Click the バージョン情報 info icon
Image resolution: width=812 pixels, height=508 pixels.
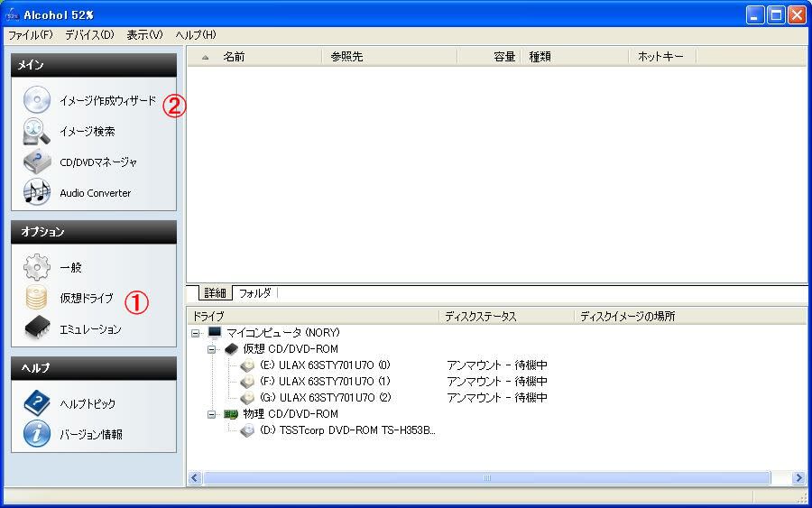coord(37,434)
